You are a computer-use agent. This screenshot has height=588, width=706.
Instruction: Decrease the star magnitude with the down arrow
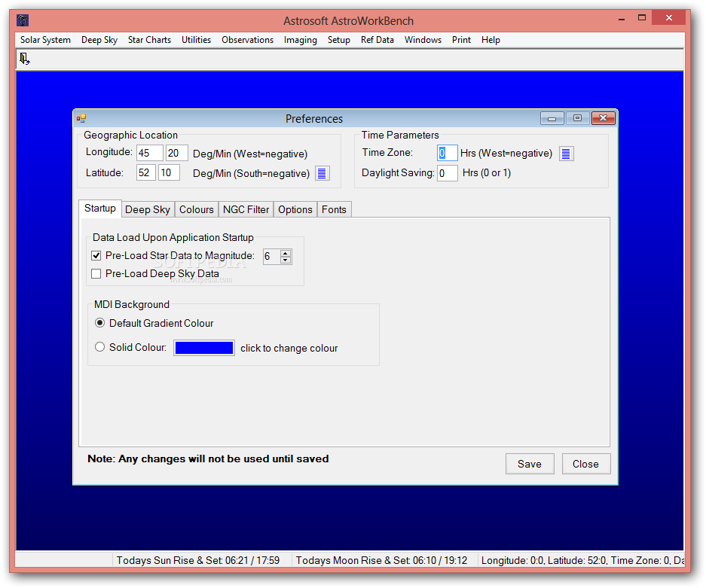286,260
